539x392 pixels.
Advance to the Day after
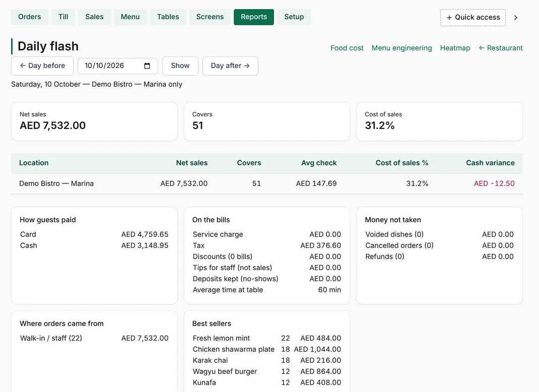pyautogui.click(x=230, y=66)
